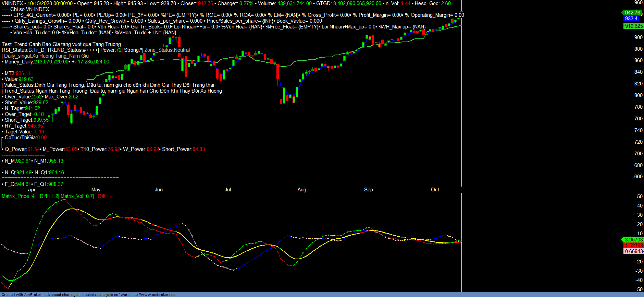Select the green 3.95703 indicator tag
The image size is (644, 297).
(634, 240)
